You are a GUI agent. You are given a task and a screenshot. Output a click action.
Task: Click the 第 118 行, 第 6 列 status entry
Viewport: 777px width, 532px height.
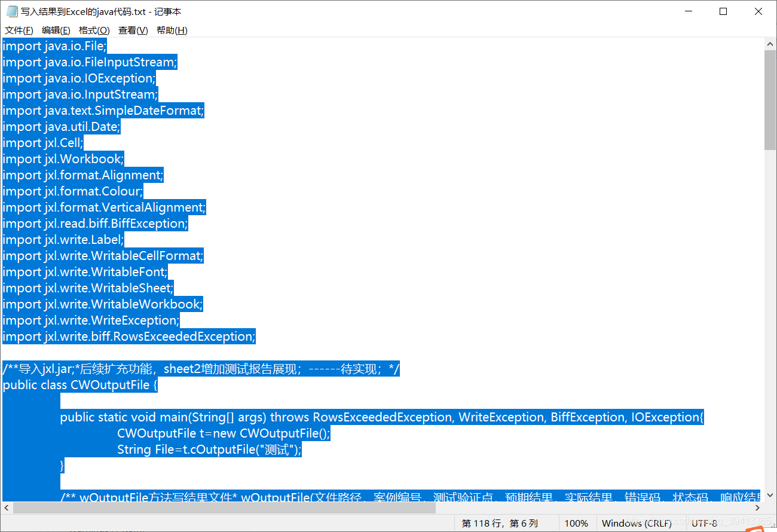click(x=500, y=523)
